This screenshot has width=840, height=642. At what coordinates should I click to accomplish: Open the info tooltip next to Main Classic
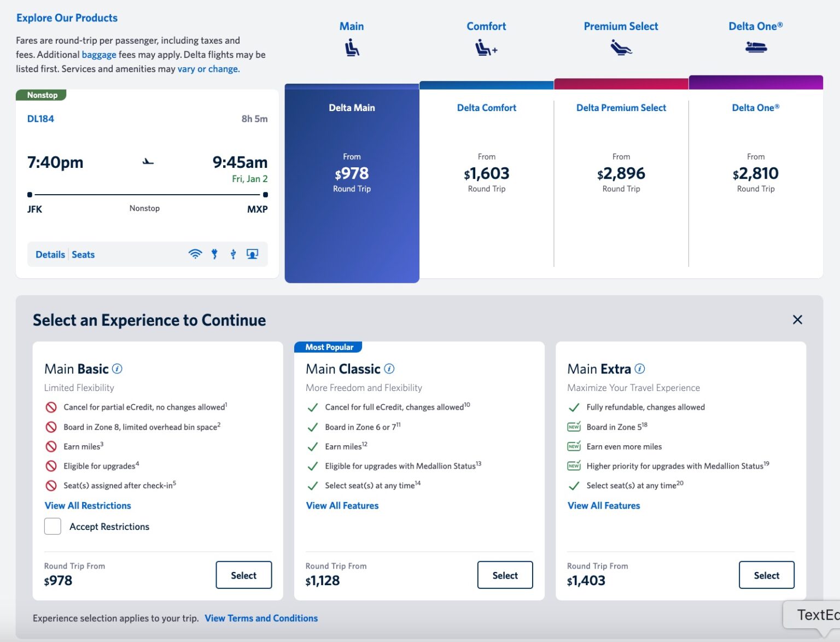click(x=388, y=369)
